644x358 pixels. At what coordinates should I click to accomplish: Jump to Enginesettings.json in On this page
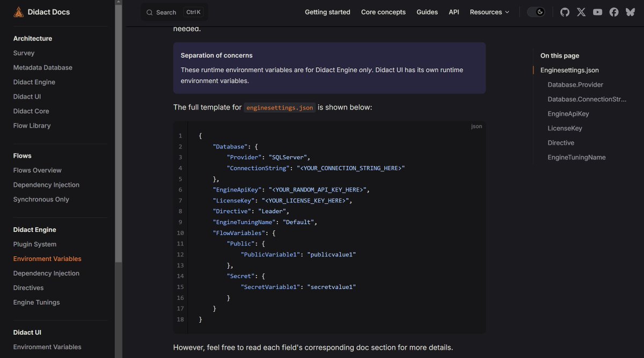[x=569, y=70]
